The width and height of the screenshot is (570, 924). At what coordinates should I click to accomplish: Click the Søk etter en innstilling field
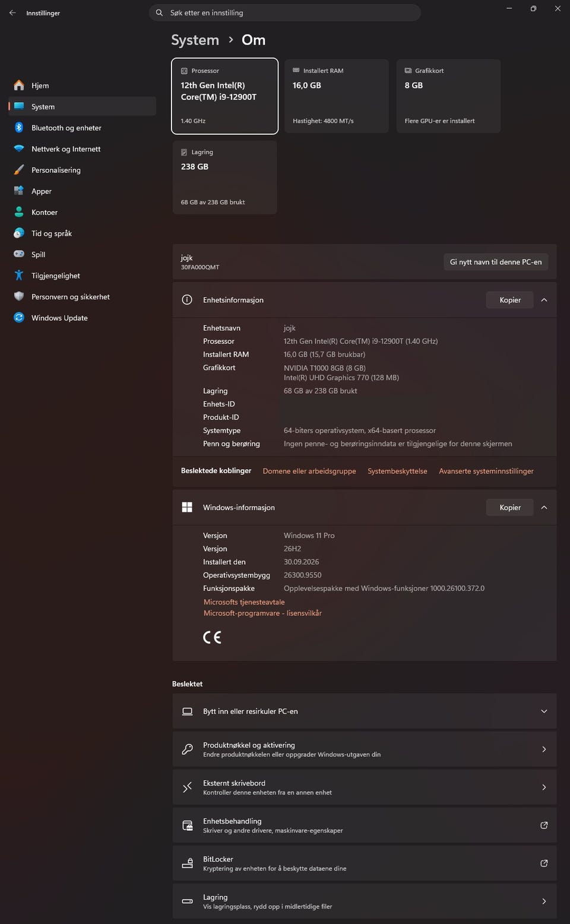tap(285, 12)
